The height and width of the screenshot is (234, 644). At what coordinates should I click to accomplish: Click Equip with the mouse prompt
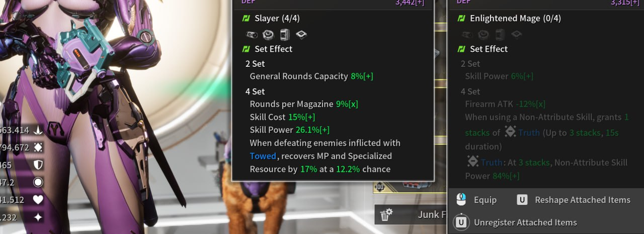click(x=476, y=200)
